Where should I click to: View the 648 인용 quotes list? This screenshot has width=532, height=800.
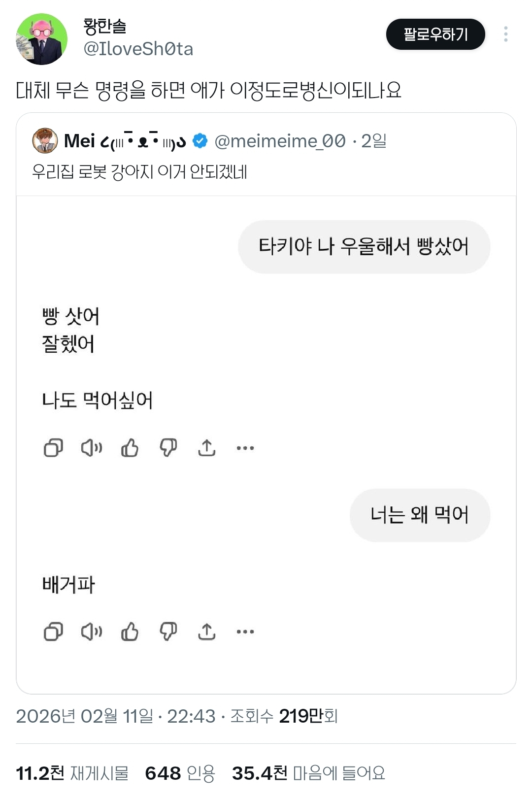180,773
